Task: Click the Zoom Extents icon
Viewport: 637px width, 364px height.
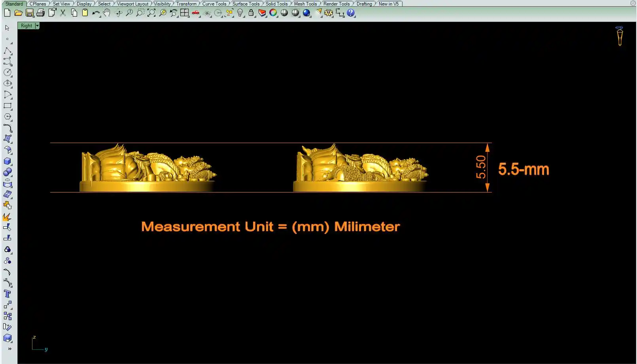Action: [x=151, y=13]
